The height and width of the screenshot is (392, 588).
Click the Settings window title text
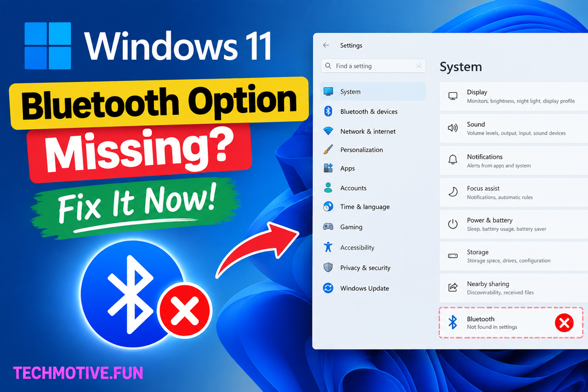pos(351,45)
